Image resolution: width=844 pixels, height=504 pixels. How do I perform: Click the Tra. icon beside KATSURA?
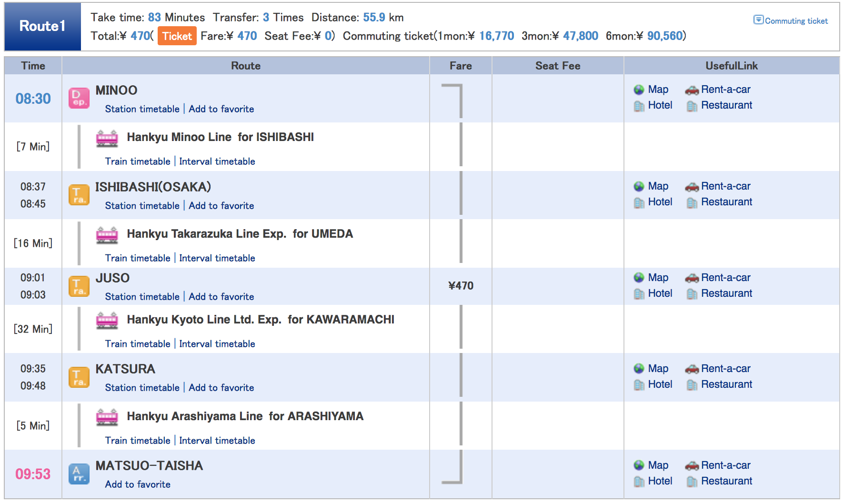(x=79, y=377)
